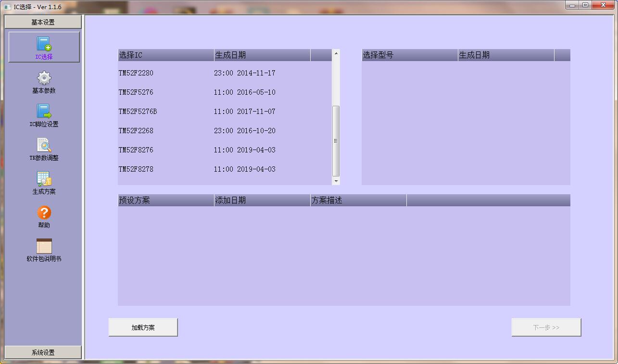Select TM52F2280 in IC list
Image resolution: width=618 pixels, height=364 pixels.
pos(136,73)
